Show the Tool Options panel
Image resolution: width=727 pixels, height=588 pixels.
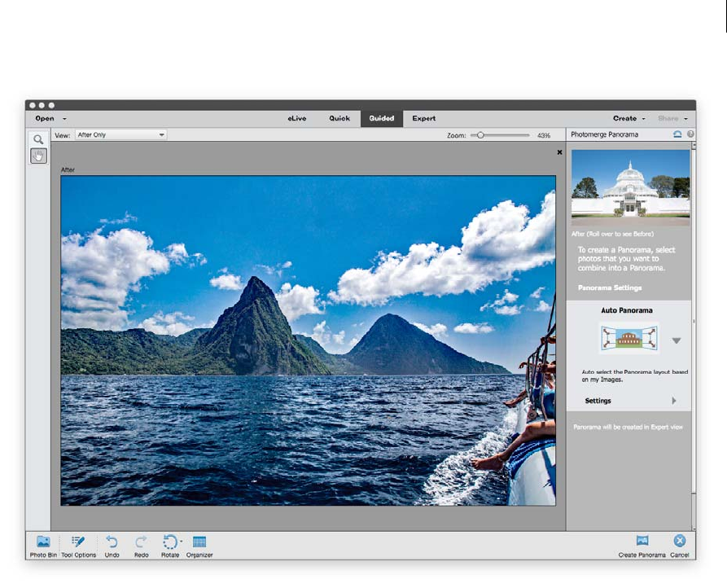coord(78,546)
